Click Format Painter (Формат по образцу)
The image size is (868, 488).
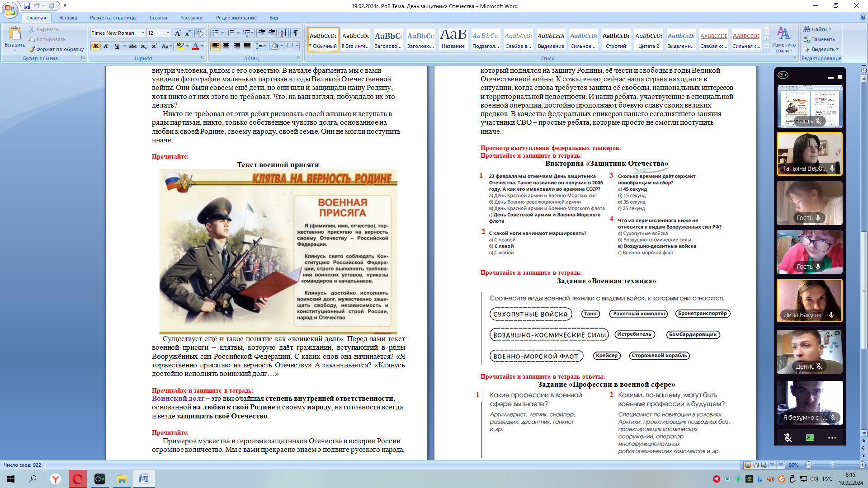(x=56, y=49)
